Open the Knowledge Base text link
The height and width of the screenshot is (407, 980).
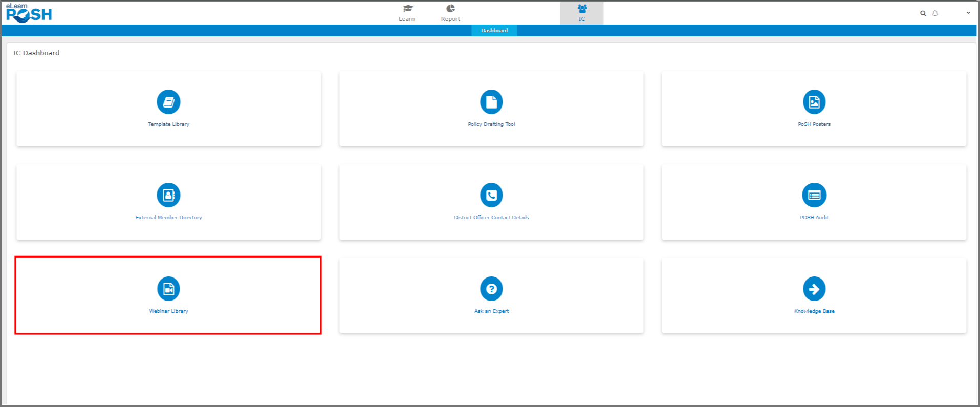[x=814, y=311]
